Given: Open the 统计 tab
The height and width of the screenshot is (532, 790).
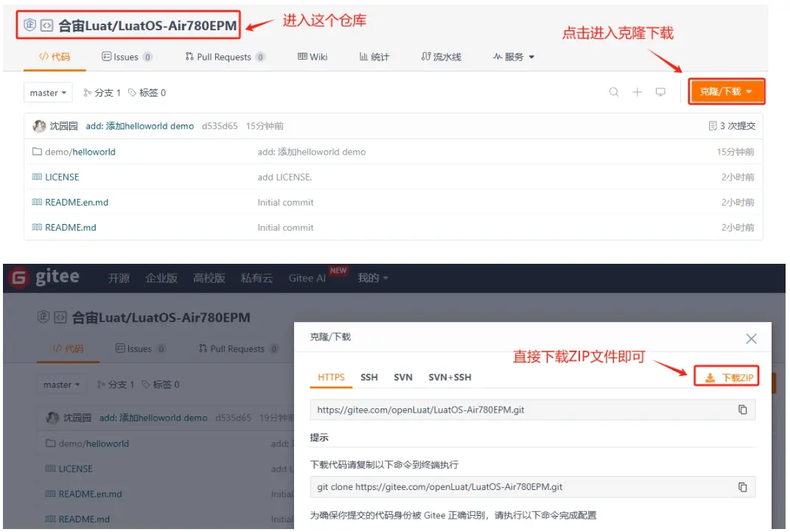Looking at the screenshot, I should [x=374, y=57].
